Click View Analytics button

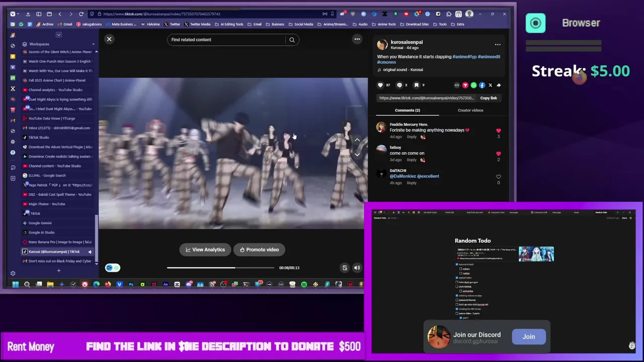click(205, 250)
